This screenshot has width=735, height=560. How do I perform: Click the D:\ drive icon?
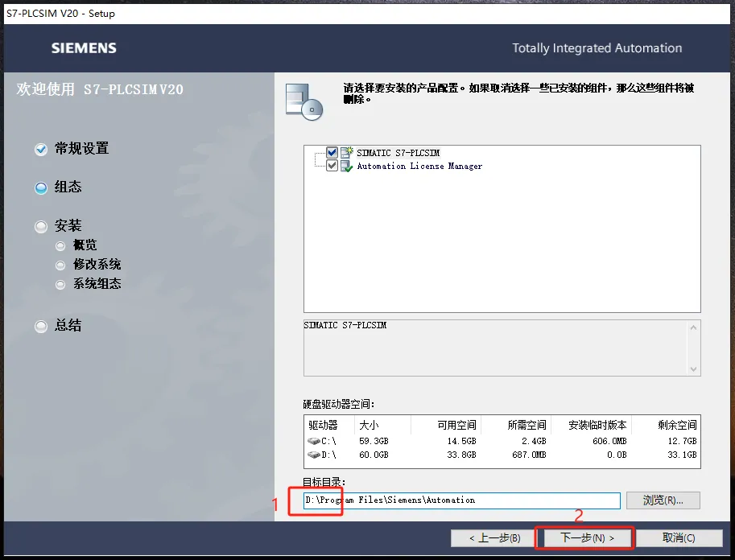(314, 455)
